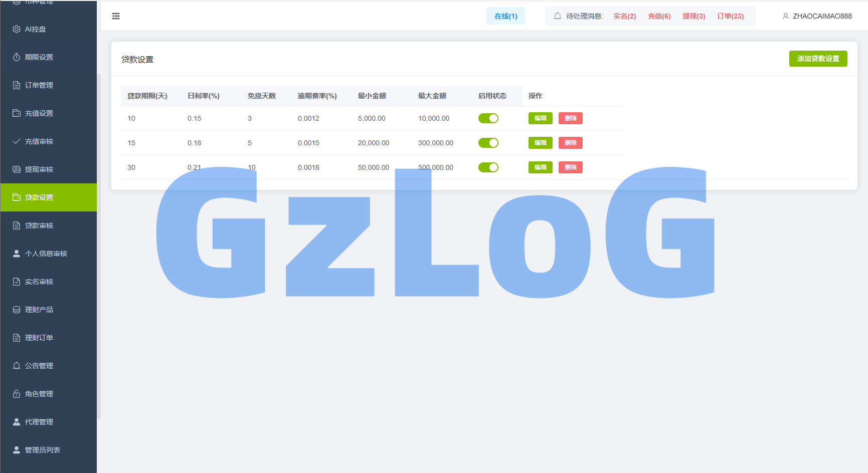This screenshot has height=473, width=868.
Task: Open 提现审核 in the sidebar
Action: [x=49, y=169]
